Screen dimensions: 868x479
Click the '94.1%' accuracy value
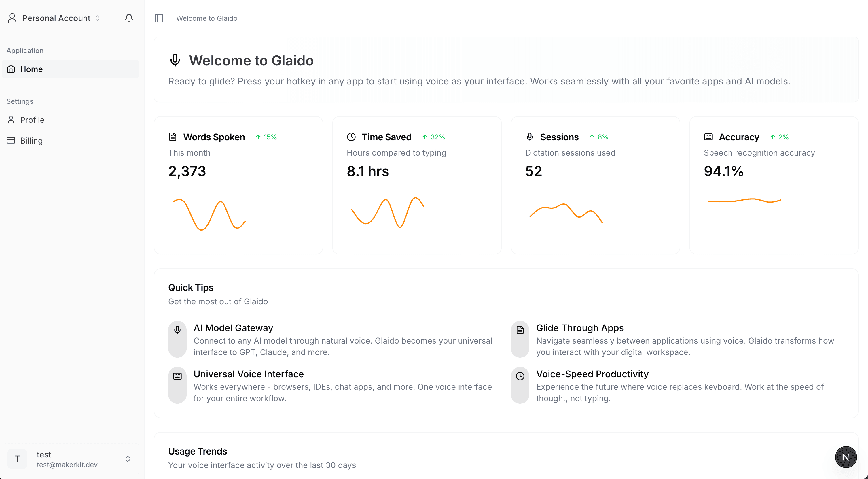[723, 171]
